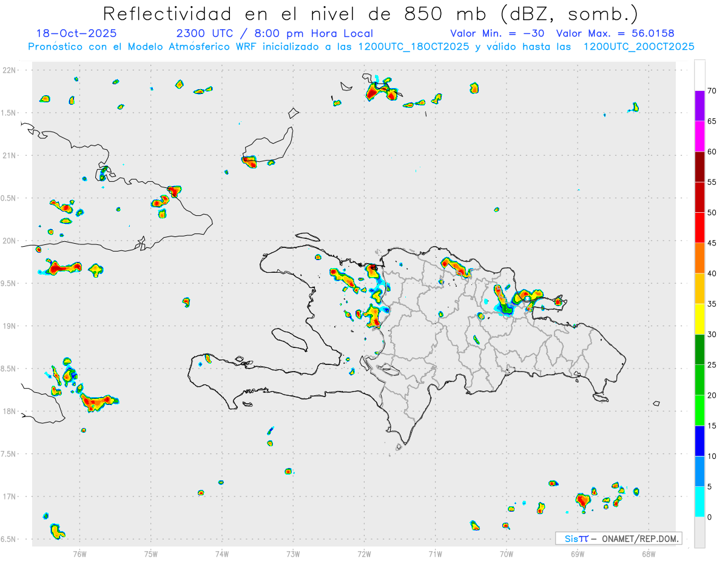Pick the yellow 30–35 dBZ colorbar segment
The width and height of the screenshot is (728, 562).
coord(700,319)
